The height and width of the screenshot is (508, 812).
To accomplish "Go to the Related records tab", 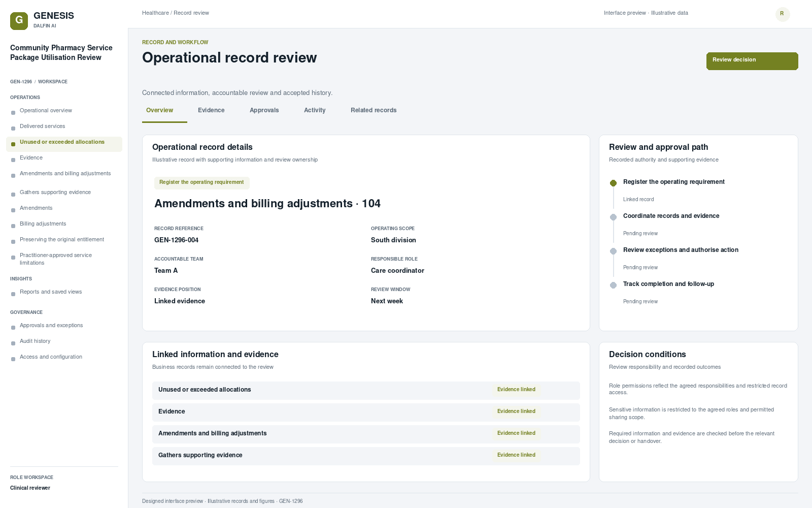I will click(374, 110).
